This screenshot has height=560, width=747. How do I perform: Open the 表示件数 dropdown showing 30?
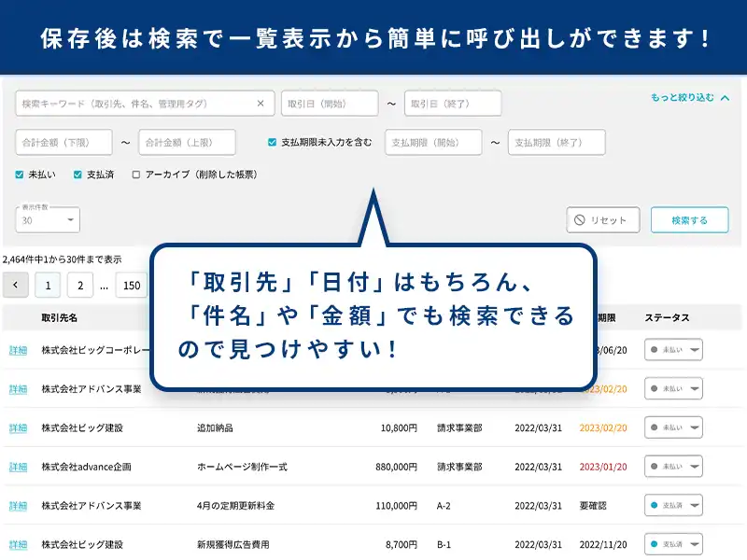pyautogui.click(x=48, y=220)
